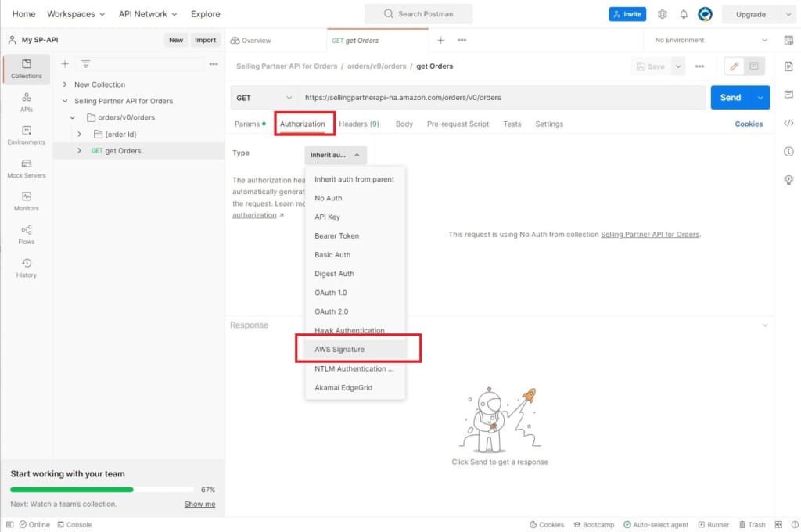Click the Invite button
The width and height of the screenshot is (801, 532).
point(627,14)
